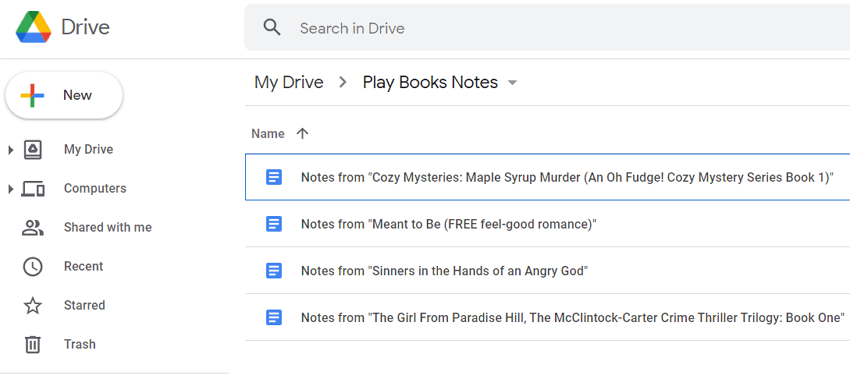Click the Google Drive logo icon
Screen dimensions: 850x386
click(x=34, y=27)
